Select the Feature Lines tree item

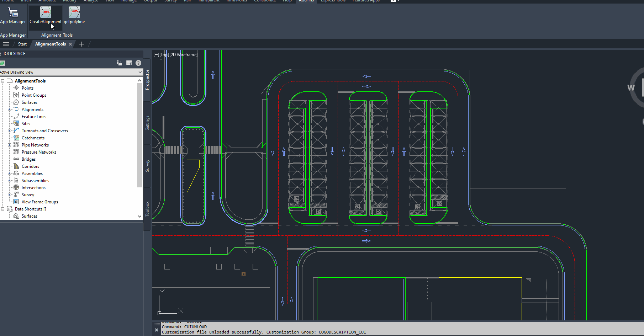(x=34, y=117)
